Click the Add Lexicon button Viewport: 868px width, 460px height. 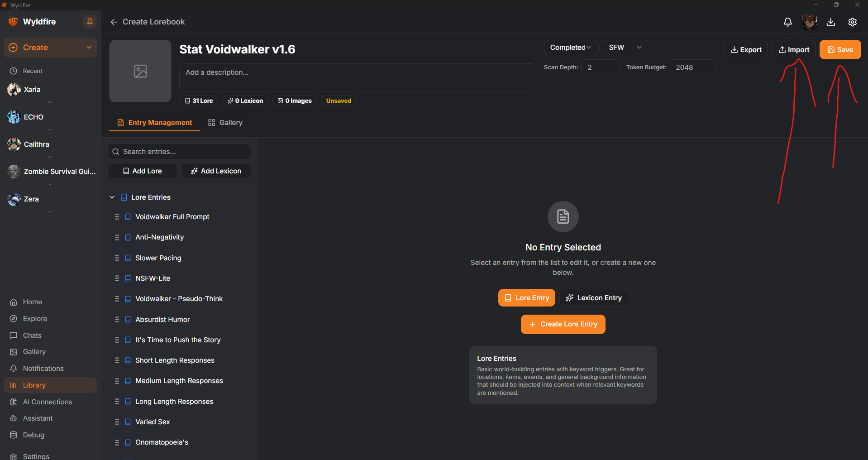click(x=216, y=171)
